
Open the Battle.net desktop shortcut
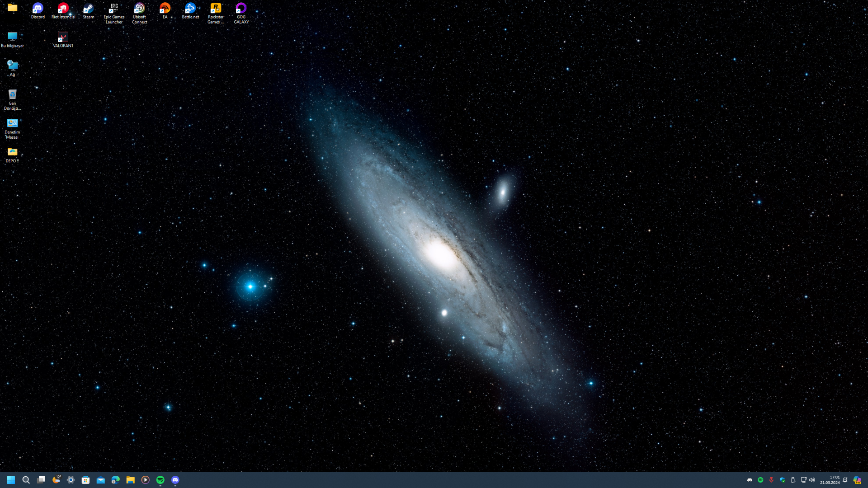(190, 9)
